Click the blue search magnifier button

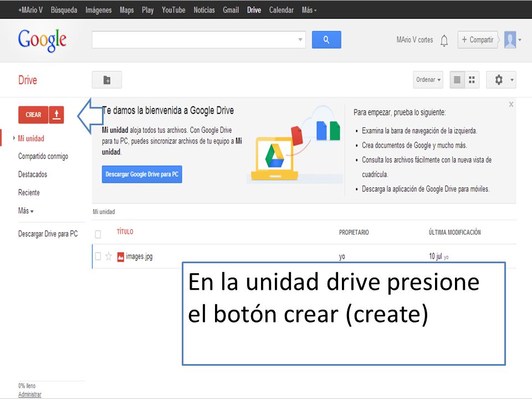point(326,40)
